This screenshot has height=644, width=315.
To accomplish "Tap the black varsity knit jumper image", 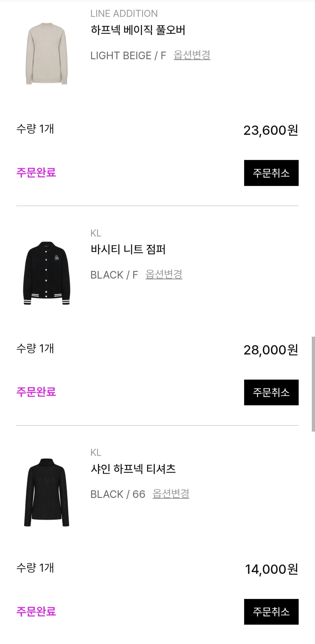I will pyautogui.click(x=47, y=273).
